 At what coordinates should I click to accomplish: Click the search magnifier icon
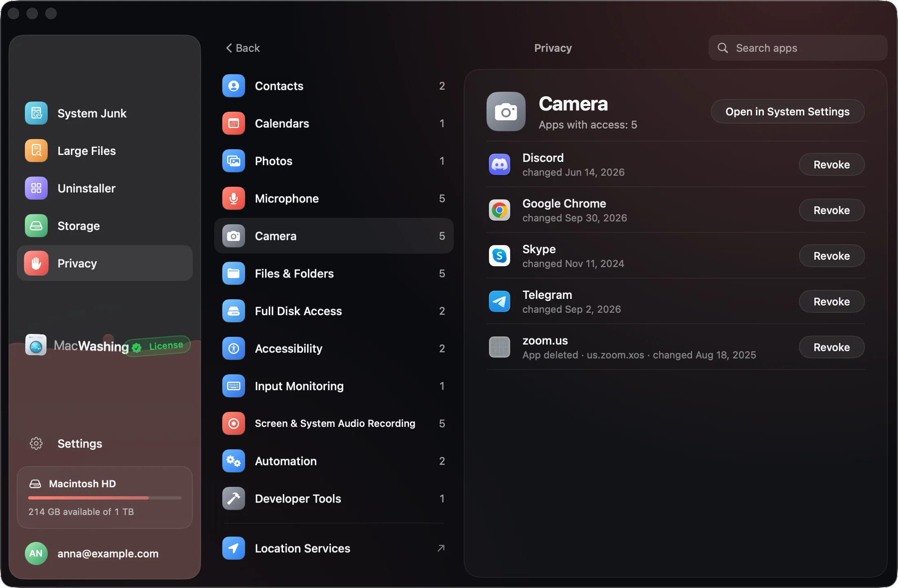(723, 48)
